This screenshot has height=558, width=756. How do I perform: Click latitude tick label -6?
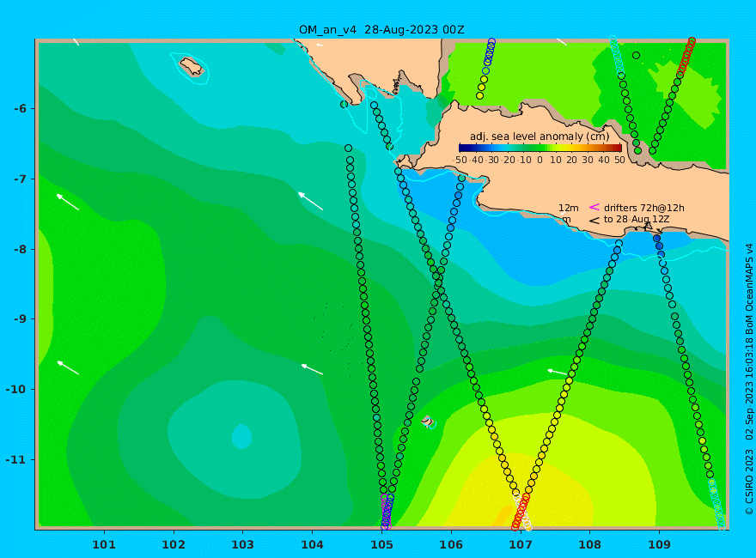click(20, 108)
